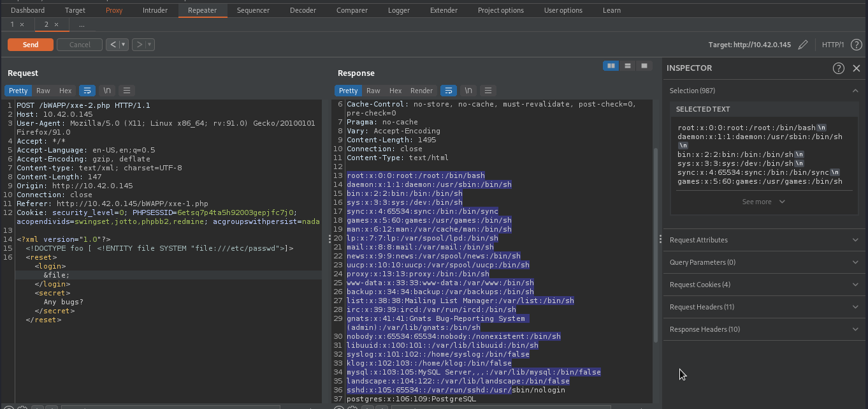Open forward history dropdown arrow
The width and height of the screenshot is (868, 409).
tap(150, 45)
